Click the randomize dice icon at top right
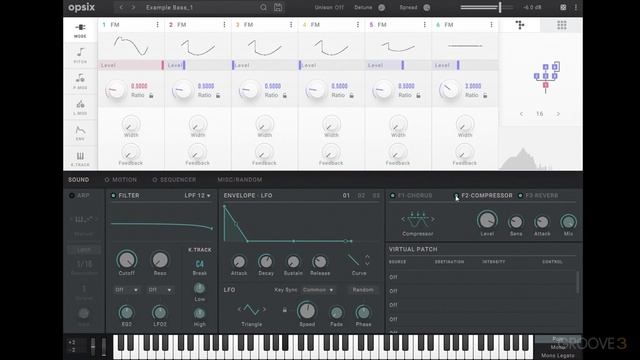The image size is (640, 360). point(563,7)
